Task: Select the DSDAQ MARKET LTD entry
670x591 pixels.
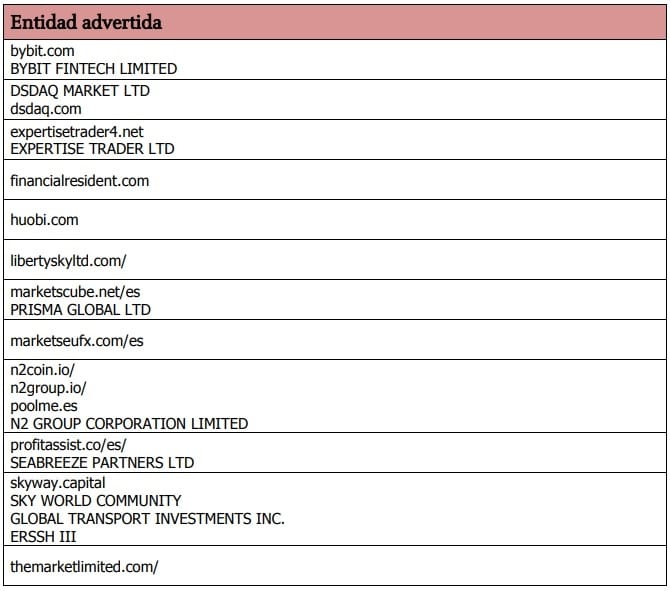Action: [80, 90]
